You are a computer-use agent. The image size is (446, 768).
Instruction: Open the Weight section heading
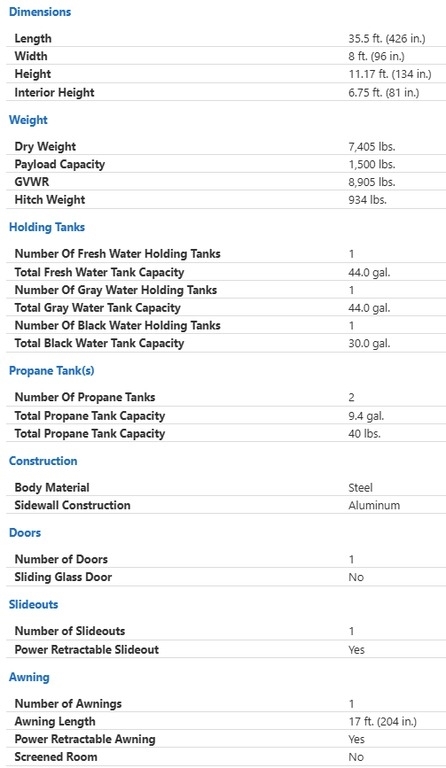28,120
